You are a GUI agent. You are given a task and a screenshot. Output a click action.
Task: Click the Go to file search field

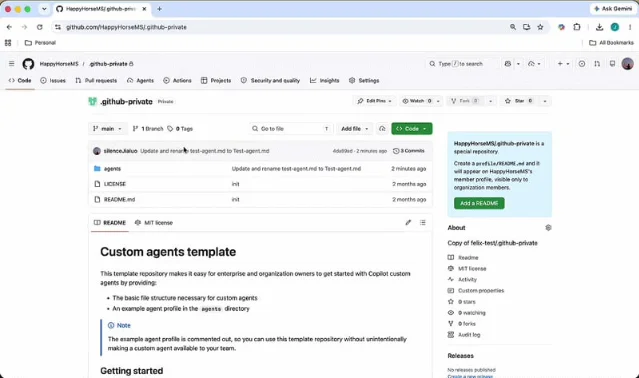tap(291, 129)
